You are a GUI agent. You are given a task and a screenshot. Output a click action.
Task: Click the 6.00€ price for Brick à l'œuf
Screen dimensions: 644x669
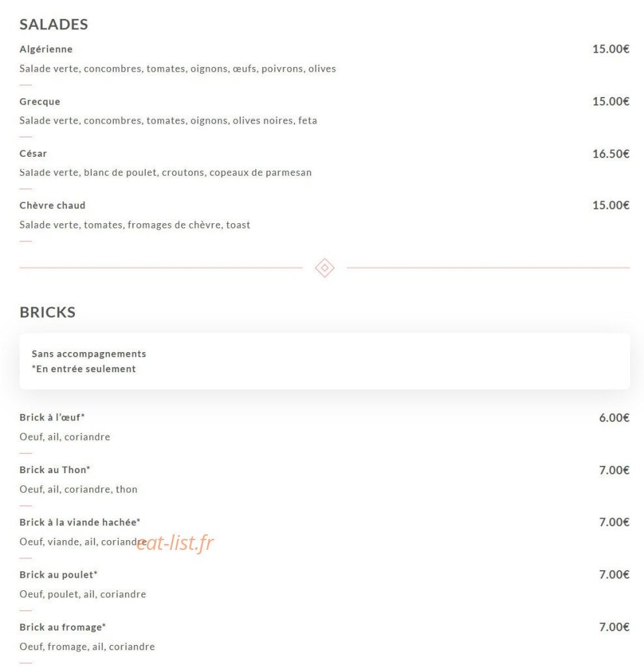[614, 418]
